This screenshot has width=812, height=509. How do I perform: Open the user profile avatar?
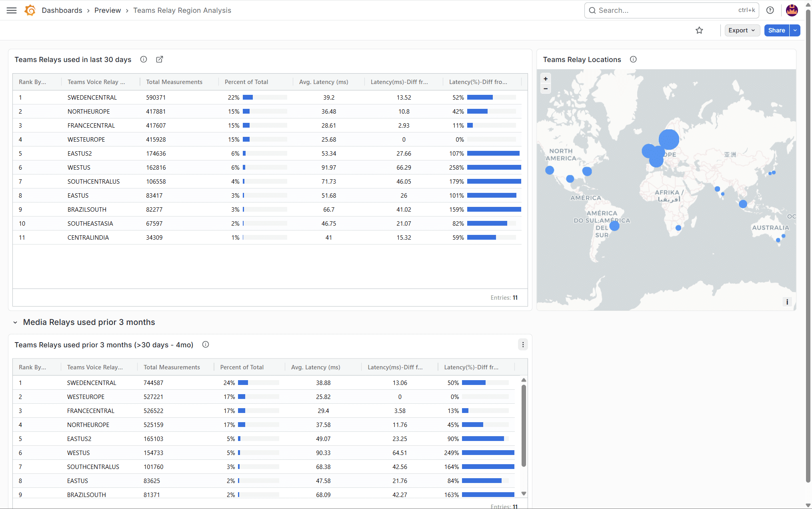coord(792,10)
